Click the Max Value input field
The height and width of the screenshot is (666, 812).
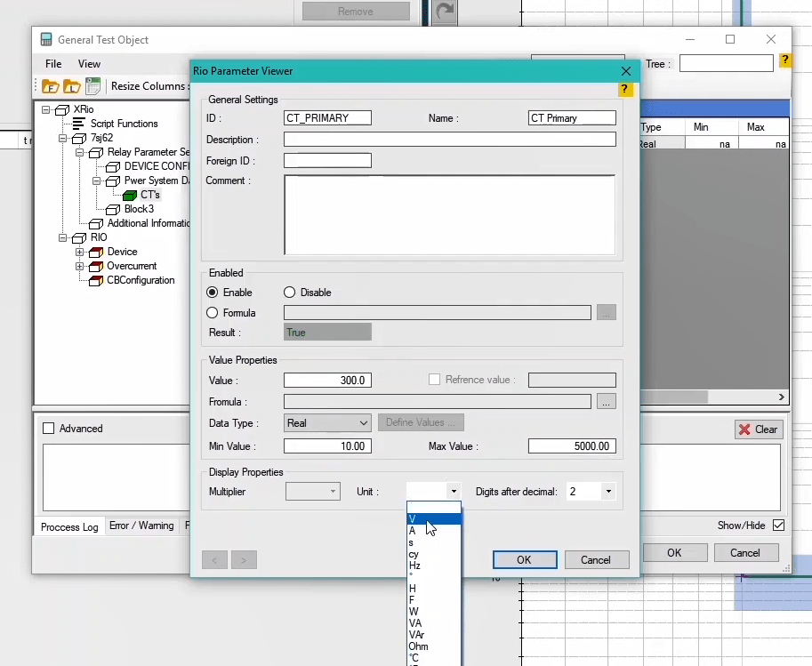pyautogui.click(x=572, y=446)
